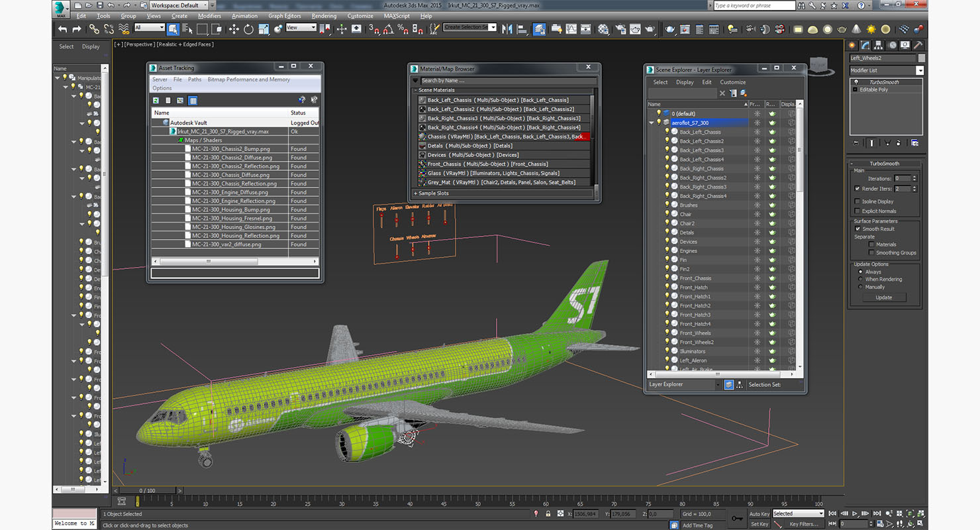Open the Selected key filter dropdown
980x530 pixels.
798,513
